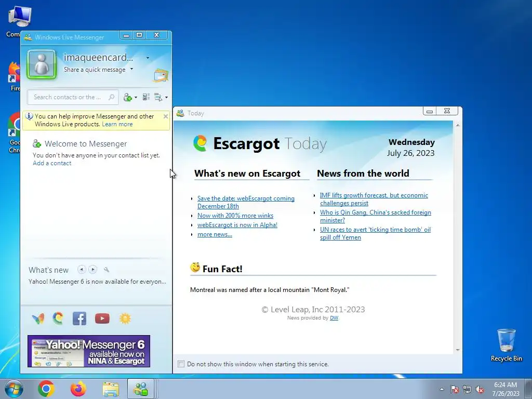This screenshot has width=532, height=399.
Task: Open Who is Qin Gang news link
Action: [376, 216]
